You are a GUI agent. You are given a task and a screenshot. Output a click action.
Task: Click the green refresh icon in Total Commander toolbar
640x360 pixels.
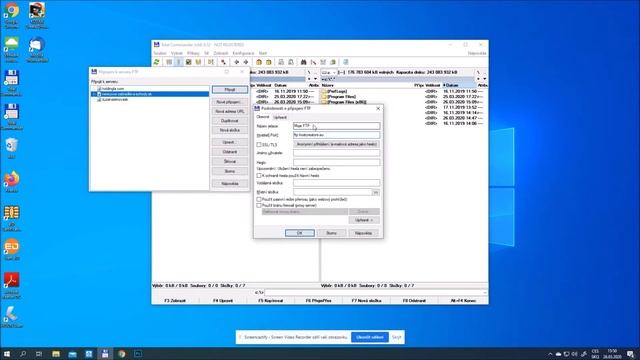(156, 62)
